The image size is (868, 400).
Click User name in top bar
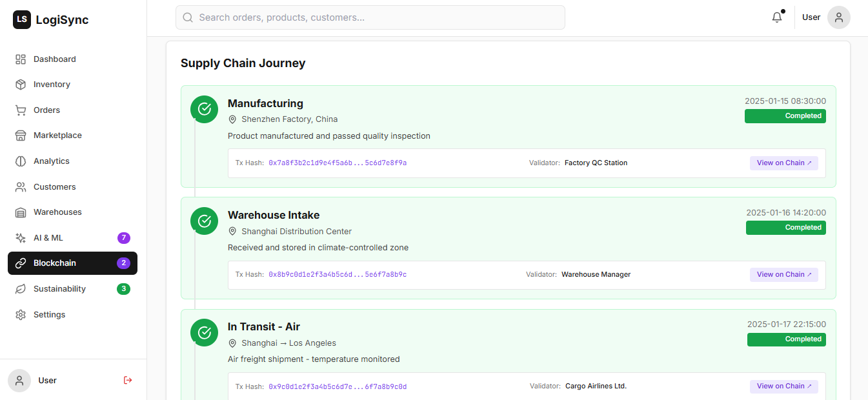811,17
